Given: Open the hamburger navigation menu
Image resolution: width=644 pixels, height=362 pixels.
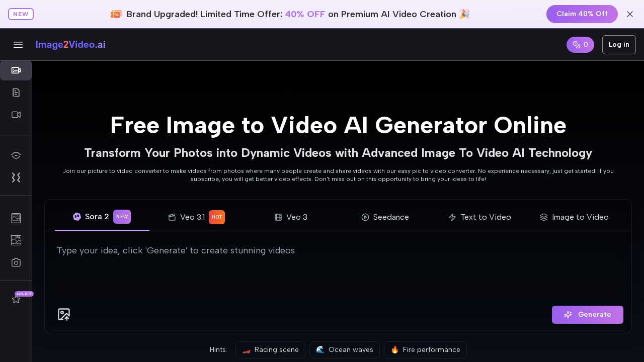Looking at the screenshot, I should point(18,45).
